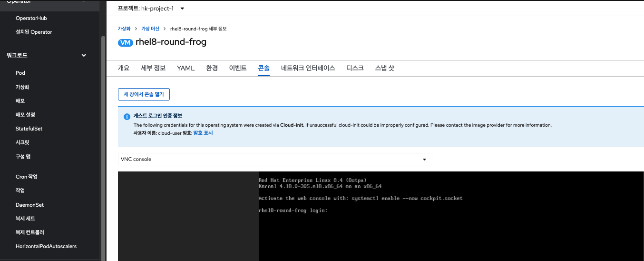Open the YAML tab

pyautogui.click(x=186, y=68)
